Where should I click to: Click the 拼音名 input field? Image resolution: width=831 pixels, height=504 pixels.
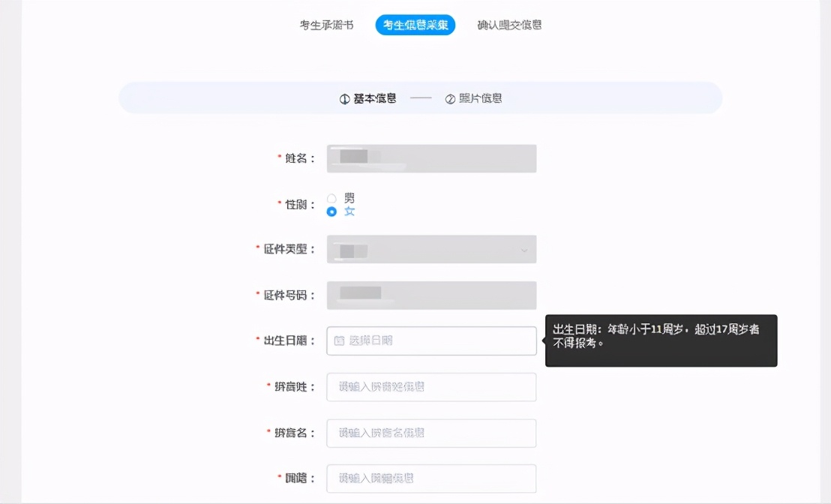tap(431, 433)
